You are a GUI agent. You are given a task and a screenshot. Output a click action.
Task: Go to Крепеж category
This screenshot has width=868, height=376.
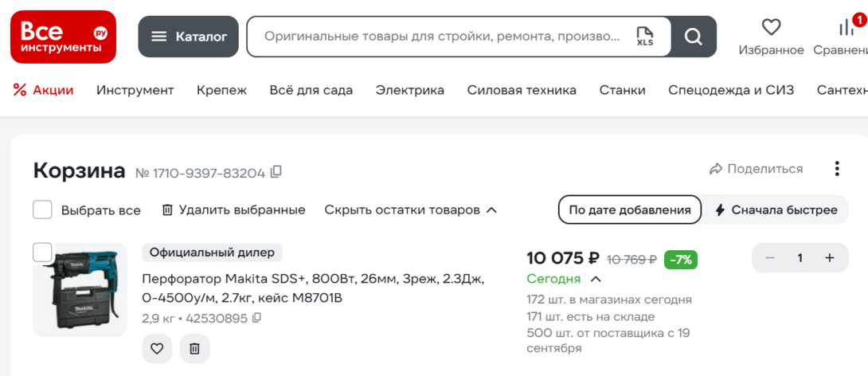(x=221, y=90)
